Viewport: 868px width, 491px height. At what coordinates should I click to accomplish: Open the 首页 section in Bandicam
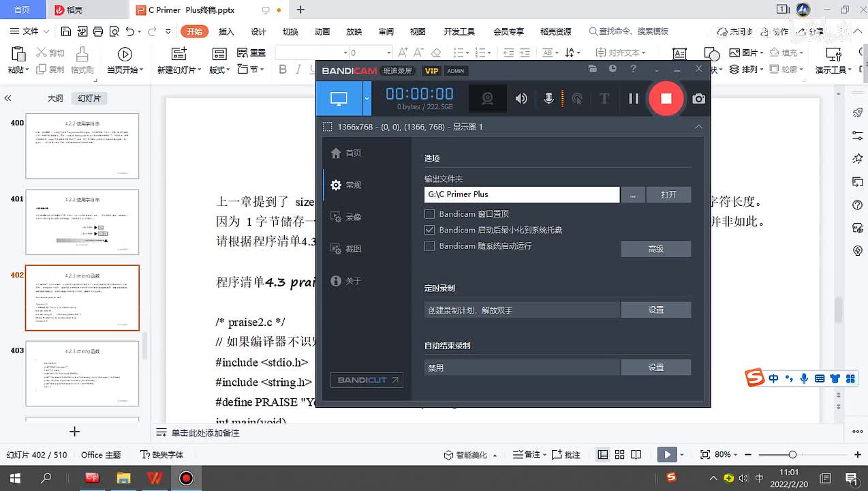[x=345, y=153]
